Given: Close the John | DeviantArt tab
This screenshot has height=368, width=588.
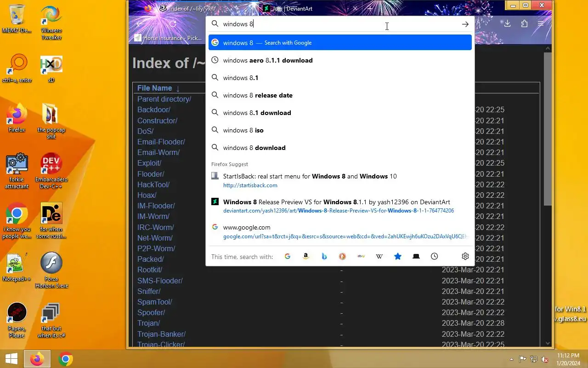Looking at the screenshot, I should [355, 8].
